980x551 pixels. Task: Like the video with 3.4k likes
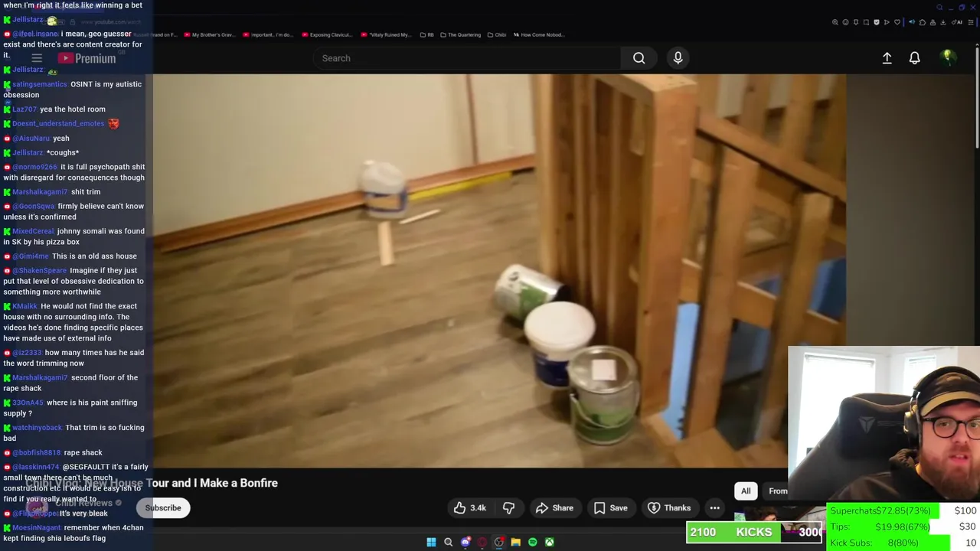pyautogui.click(x=470, y=508)
